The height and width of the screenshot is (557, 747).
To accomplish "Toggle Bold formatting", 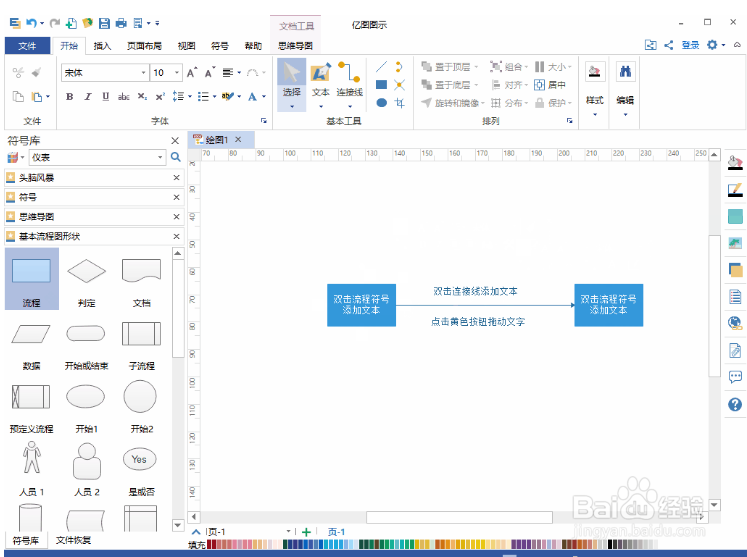I will (x=70, y=97).
